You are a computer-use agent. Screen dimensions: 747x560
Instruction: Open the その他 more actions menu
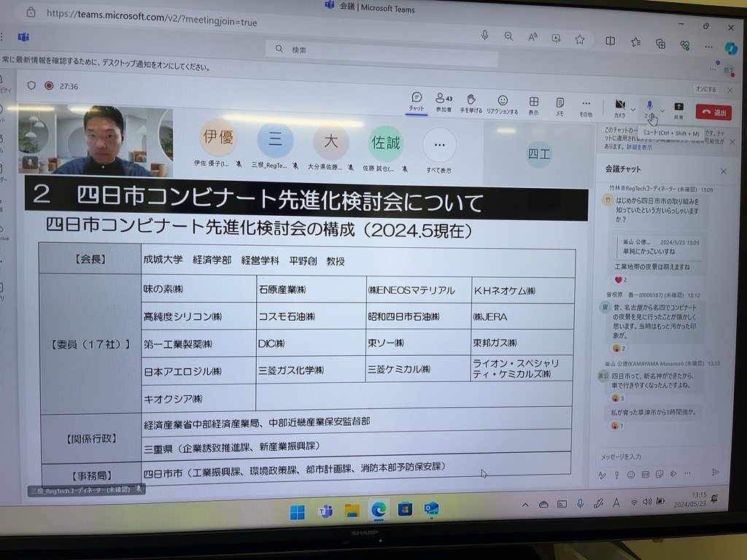pos(586,107)
